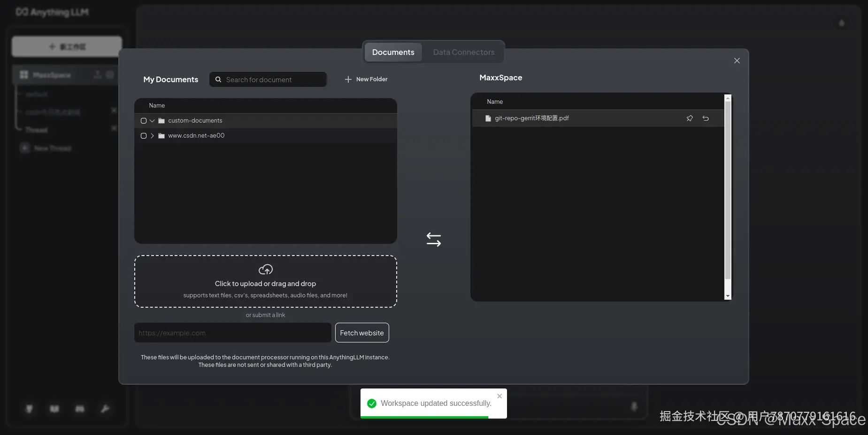868x435 pixels.
Task: Collapse the custom-documents folder chevron
Action: point(152,121)
